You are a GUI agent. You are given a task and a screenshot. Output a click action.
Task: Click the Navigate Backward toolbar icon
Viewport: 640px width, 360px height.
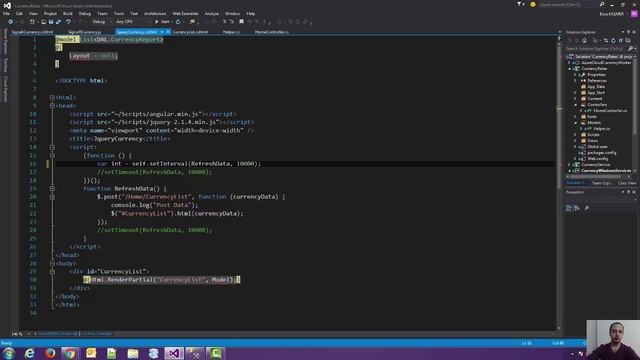[x=11, y=22]
